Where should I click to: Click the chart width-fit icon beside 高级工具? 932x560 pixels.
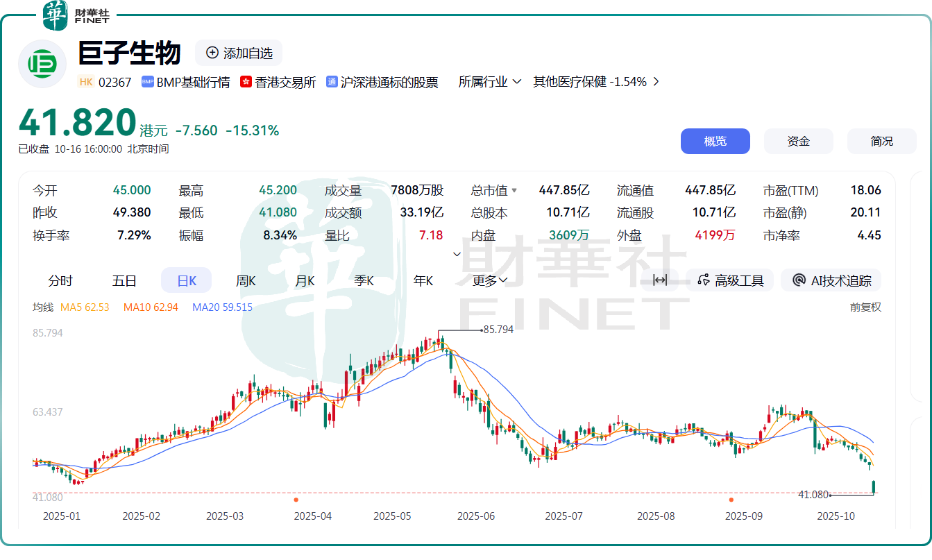click(x=660, y=280)
